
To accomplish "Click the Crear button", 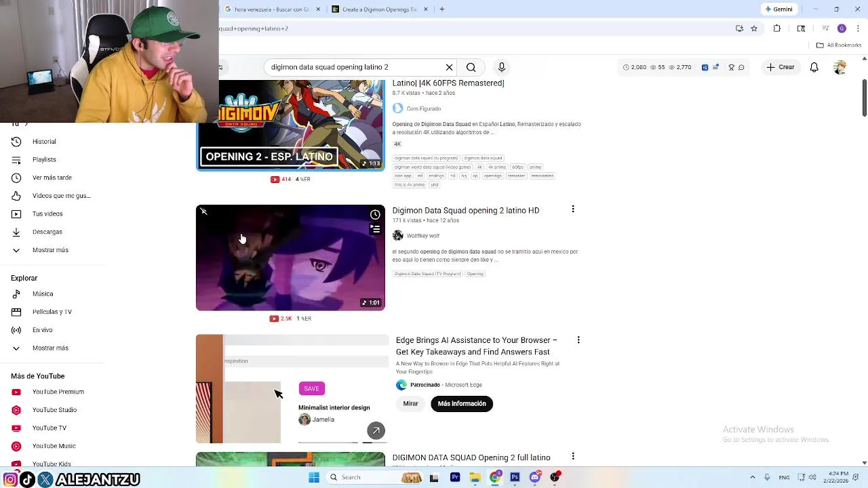I will 781,67.
